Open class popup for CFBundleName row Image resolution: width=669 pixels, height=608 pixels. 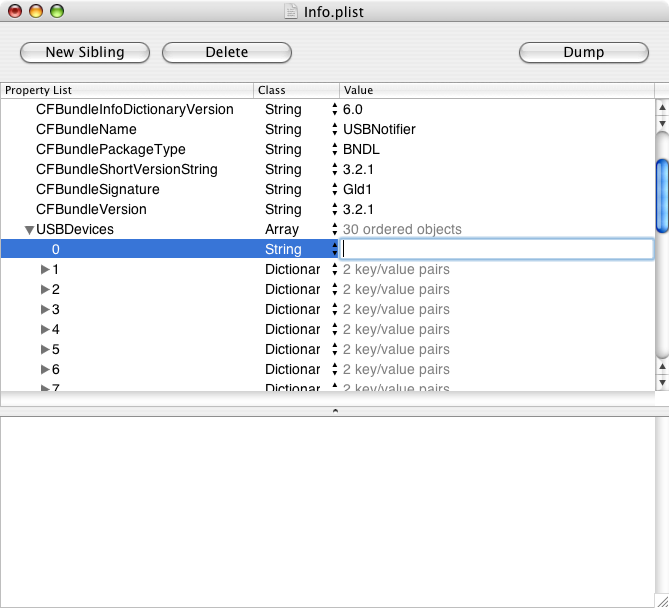pos(334,129)
